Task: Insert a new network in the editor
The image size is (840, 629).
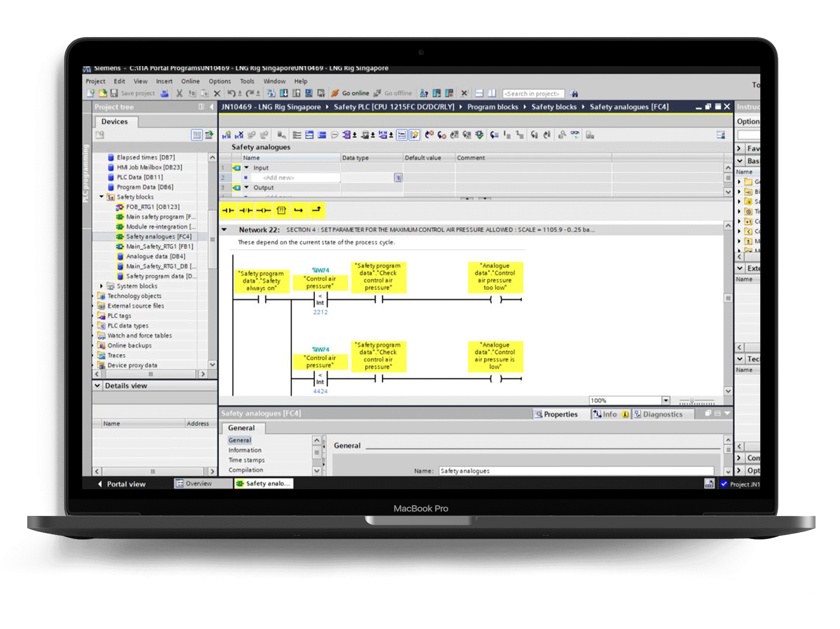Action: 227,135
